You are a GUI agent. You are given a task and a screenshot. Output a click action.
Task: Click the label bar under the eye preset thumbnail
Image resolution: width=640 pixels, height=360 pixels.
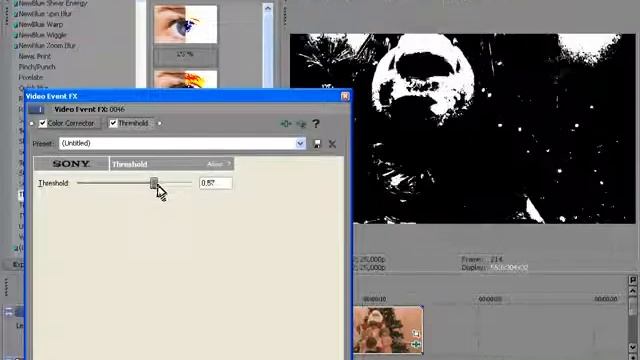[x=185, y=56]
